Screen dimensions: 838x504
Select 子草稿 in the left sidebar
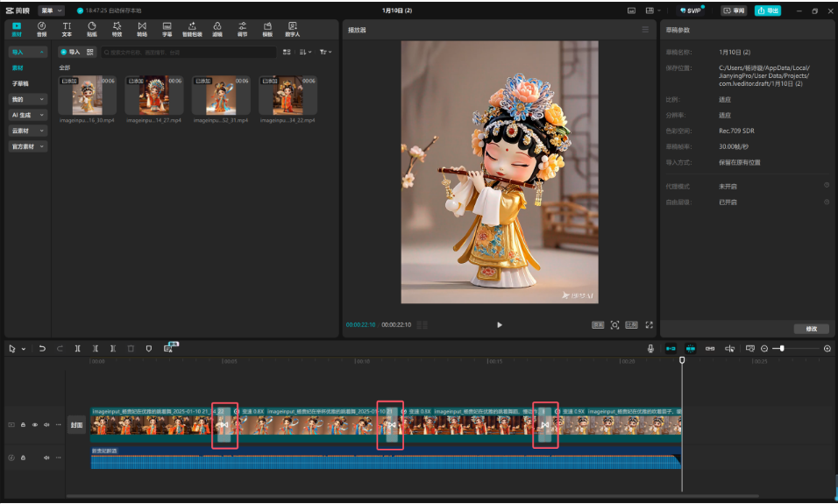coord(20,83)
